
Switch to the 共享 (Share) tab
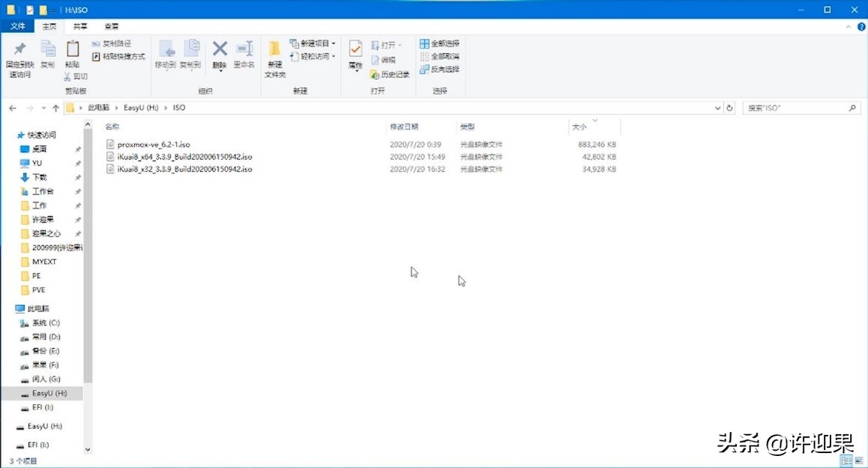80,26
